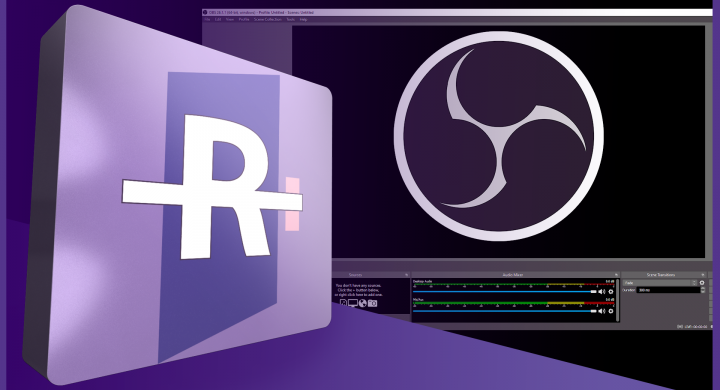Click the browser source globe icon
Screen dimensions: 720x390
(x=363, y=303)
